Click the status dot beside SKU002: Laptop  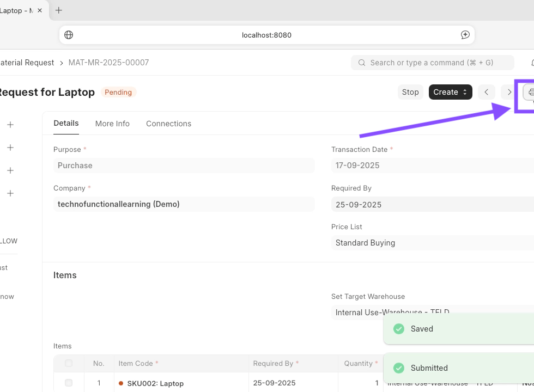[x=121, y=383]
